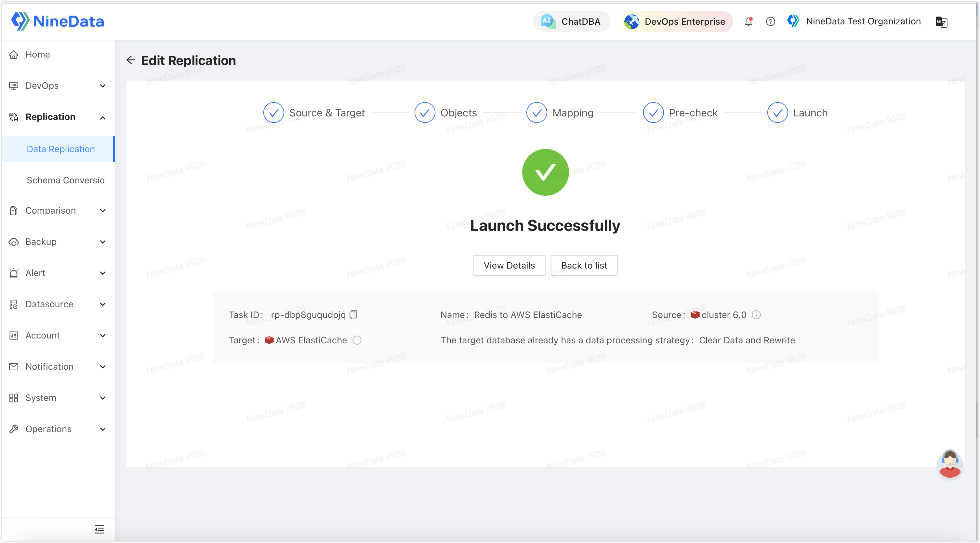The height and width of the screenshot is (543, 980).
Task: Collapse the sidebar with the fold icon
Action: pyautogui.click(x=99, y=529)
